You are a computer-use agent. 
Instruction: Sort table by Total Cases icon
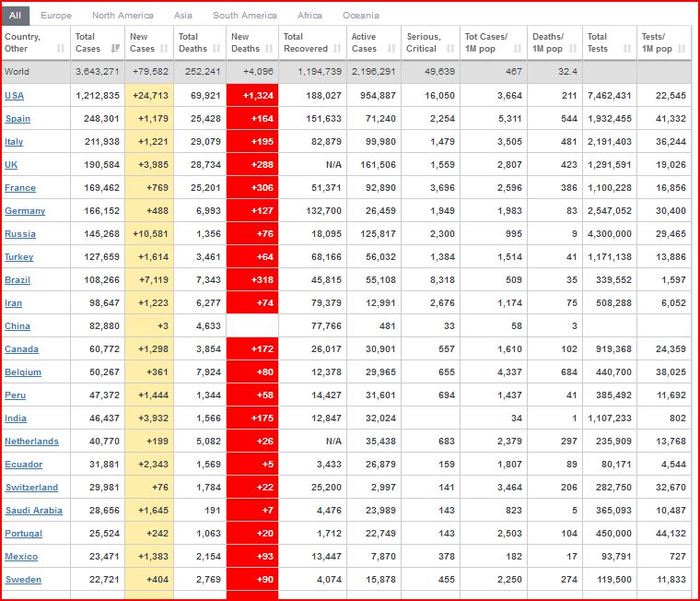point(115,48)
